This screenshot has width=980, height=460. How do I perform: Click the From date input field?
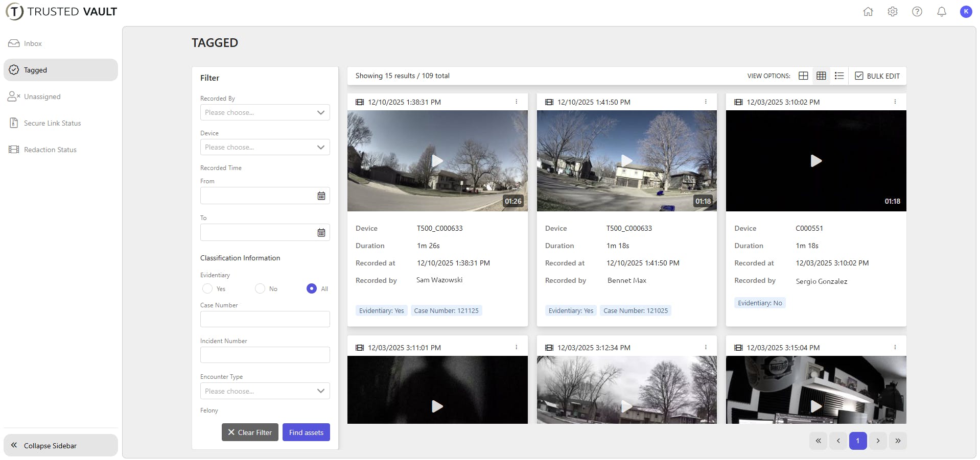pyautogui.click(x=265, y=196)
